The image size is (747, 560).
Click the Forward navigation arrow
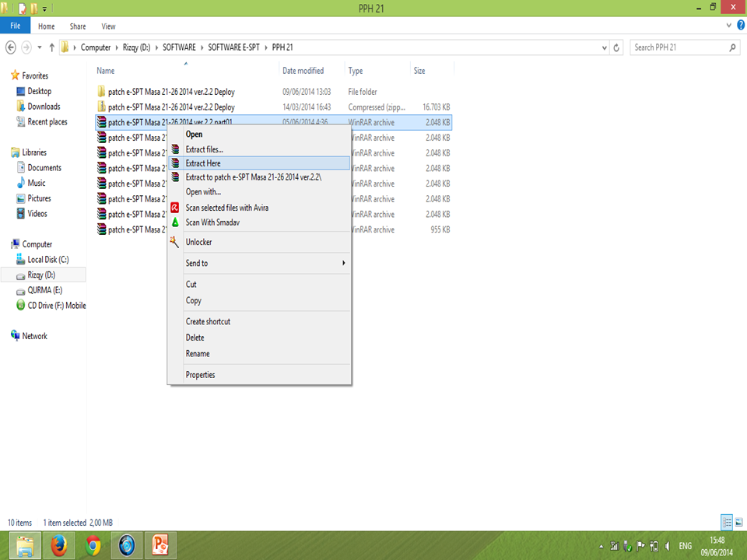tap(26, 47)
